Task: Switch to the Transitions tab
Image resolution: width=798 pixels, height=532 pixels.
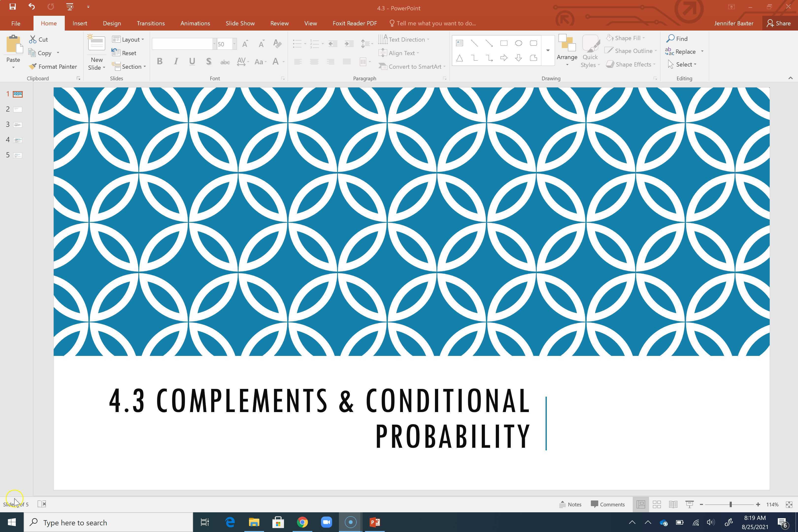Action: pos(151,23)
